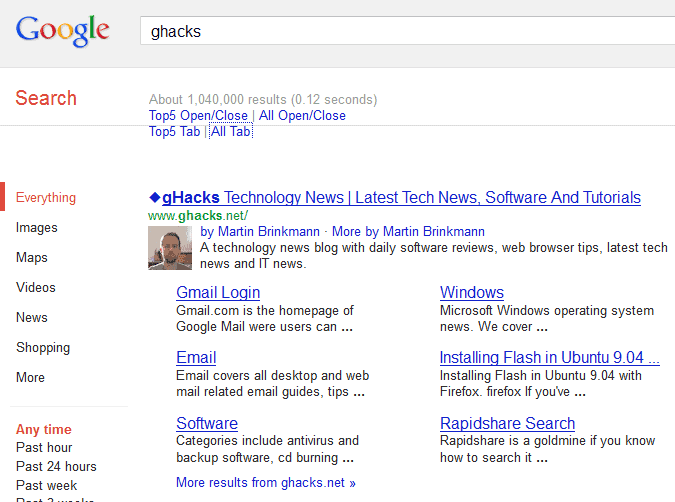Click the blue diamond before gHacks title
675x502 pixels.
(155, 197)
